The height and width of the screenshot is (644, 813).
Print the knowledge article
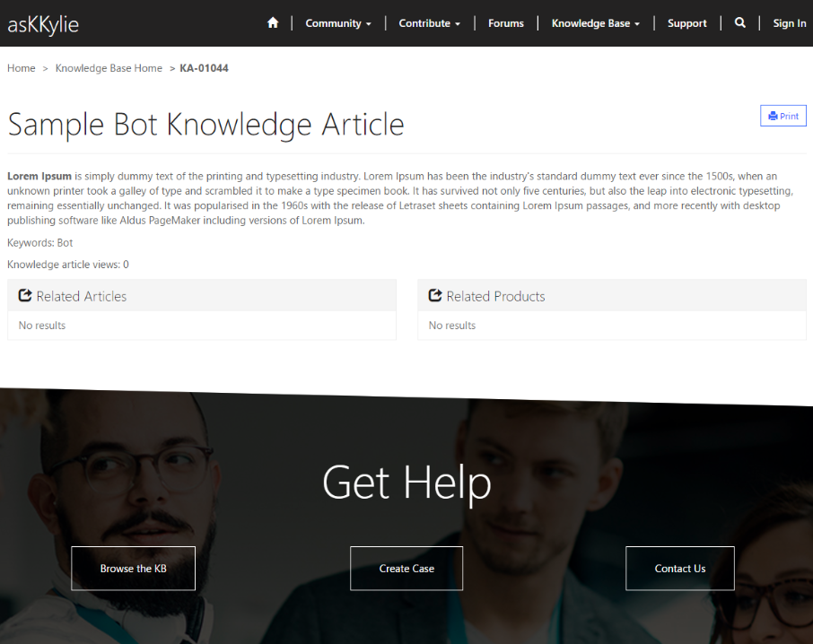pos(782,116)
